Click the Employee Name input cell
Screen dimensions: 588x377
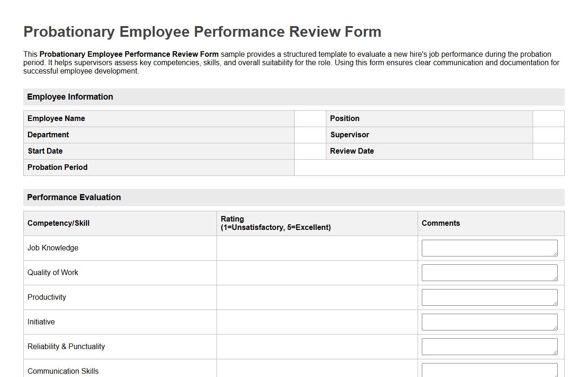(x=310, y=118)
